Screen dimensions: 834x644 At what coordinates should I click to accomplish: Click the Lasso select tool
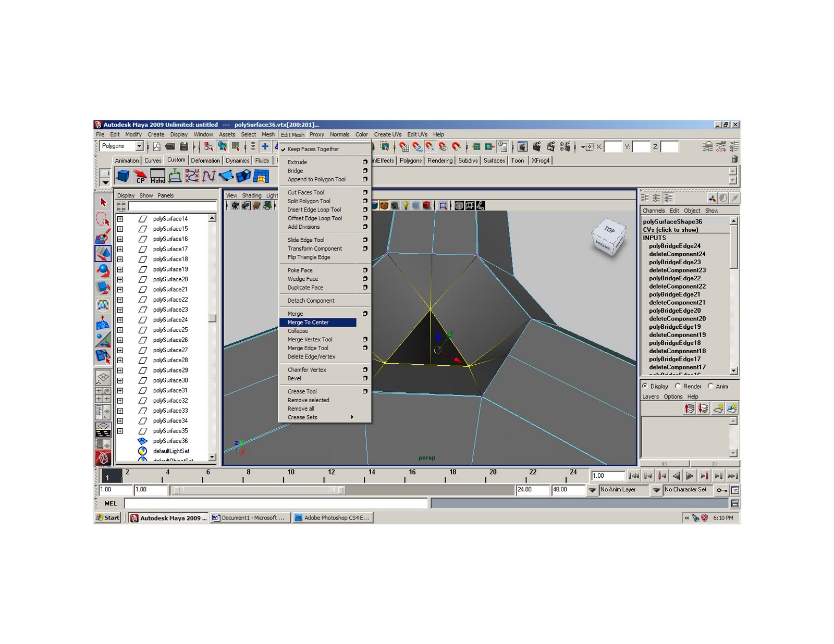[x=103, y=219]
